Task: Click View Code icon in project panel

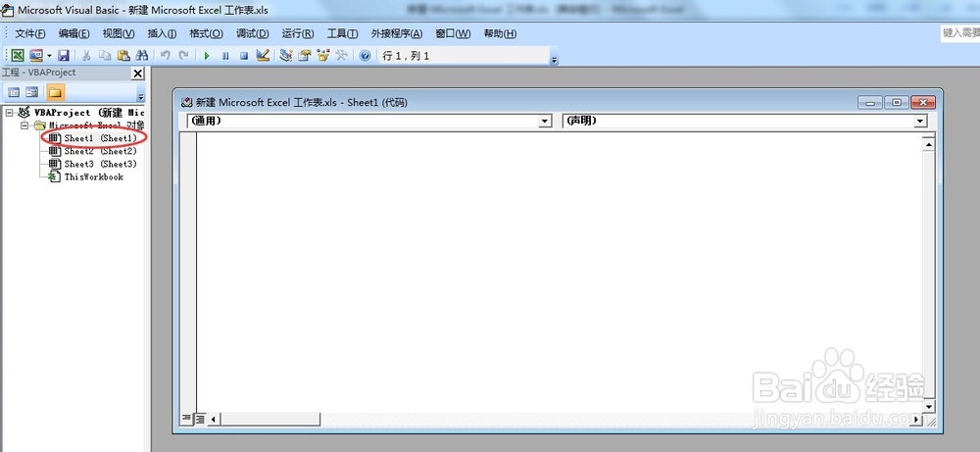Action: pyautogui.click(x=14, y=92)
